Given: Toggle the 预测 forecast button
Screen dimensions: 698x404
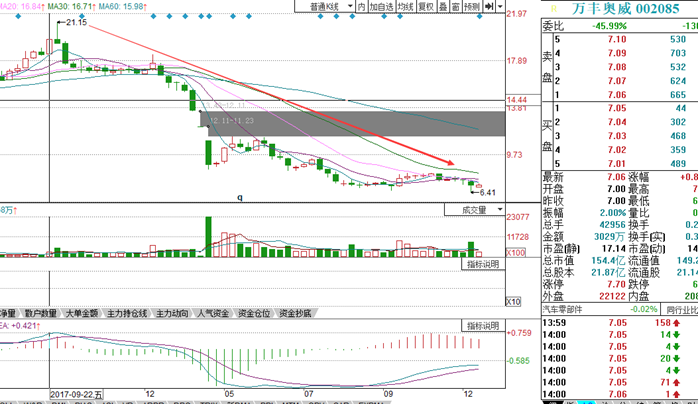Looking at the screenshot, I should 472,6.
